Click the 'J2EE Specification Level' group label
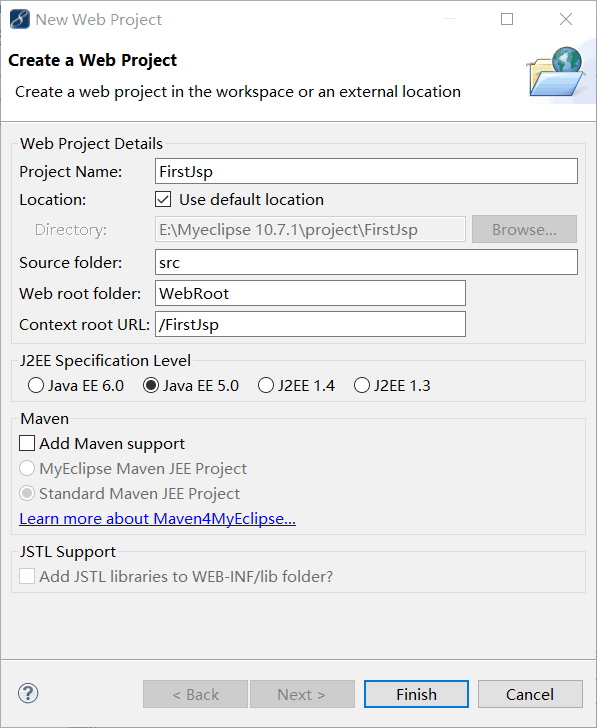Viewport: 597px width, 728px height. click(105, 361)
